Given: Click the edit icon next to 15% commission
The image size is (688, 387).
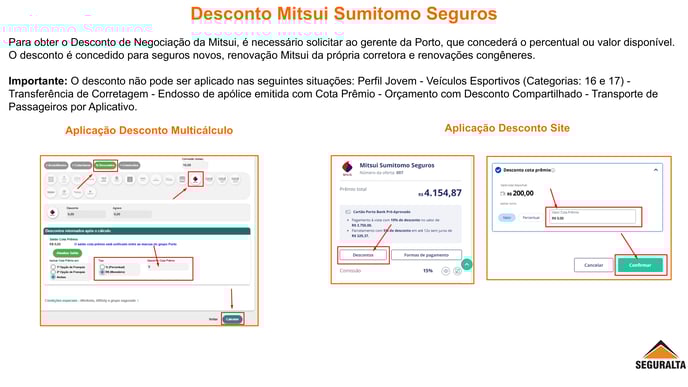Looking at the screenshot, I should coord(457,271).
